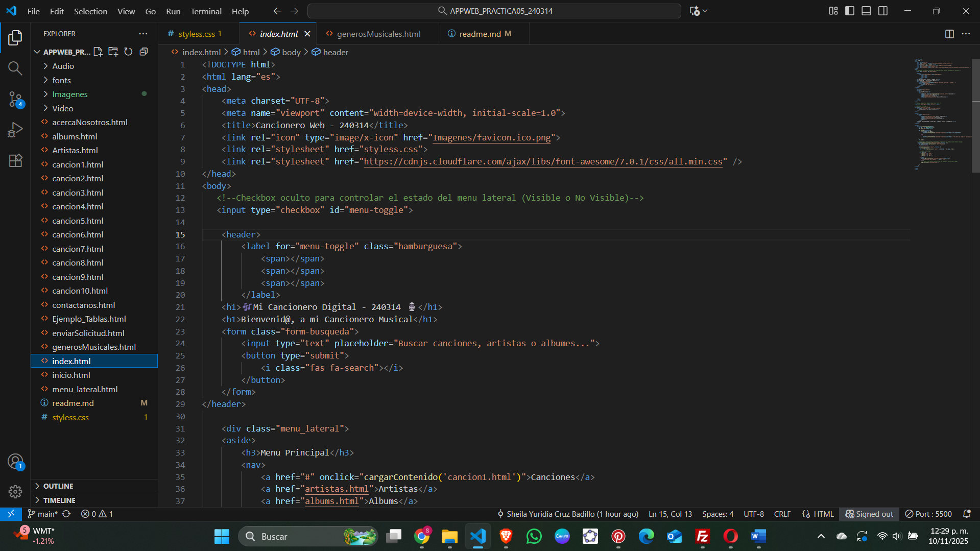Open the Run and Debug view
This screenshot has height=551, width=980.
(x=15, y=130)
